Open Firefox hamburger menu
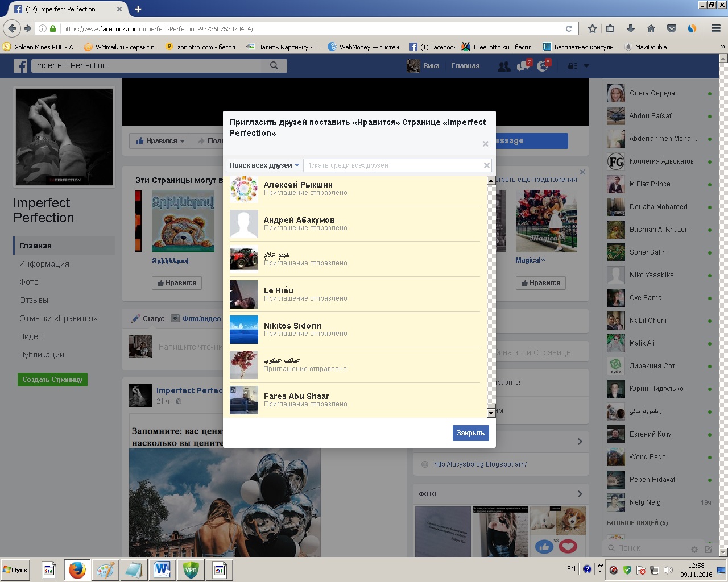Viewport: 728px width, 582px height. pos(716,28)
